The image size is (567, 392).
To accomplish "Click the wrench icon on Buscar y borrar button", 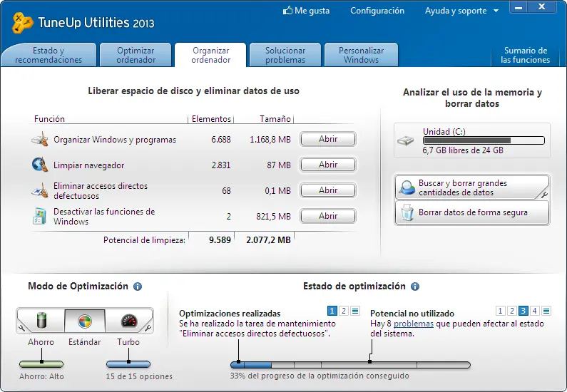I will click(x=544, y=195).
